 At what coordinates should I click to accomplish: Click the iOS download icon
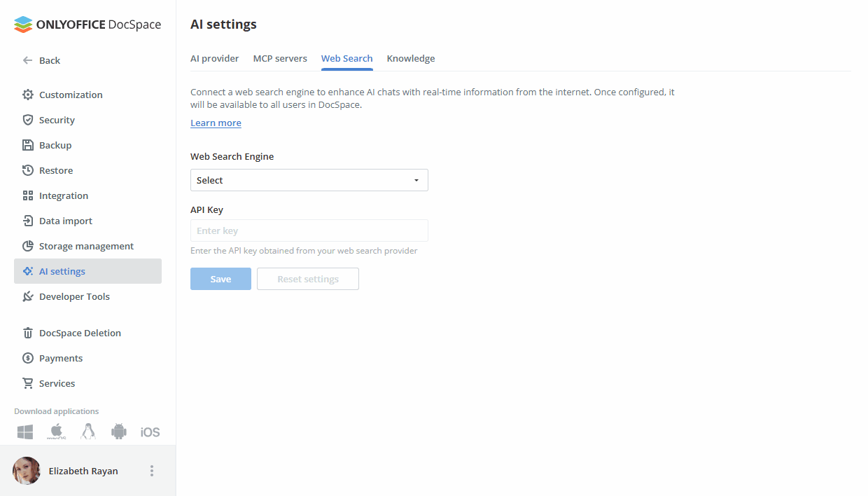[149, 432]
